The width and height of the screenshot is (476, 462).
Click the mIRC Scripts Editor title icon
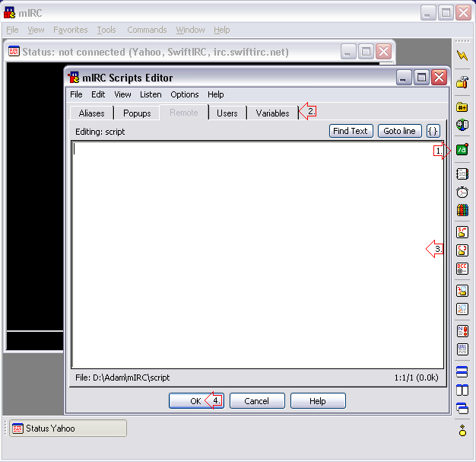74,77
